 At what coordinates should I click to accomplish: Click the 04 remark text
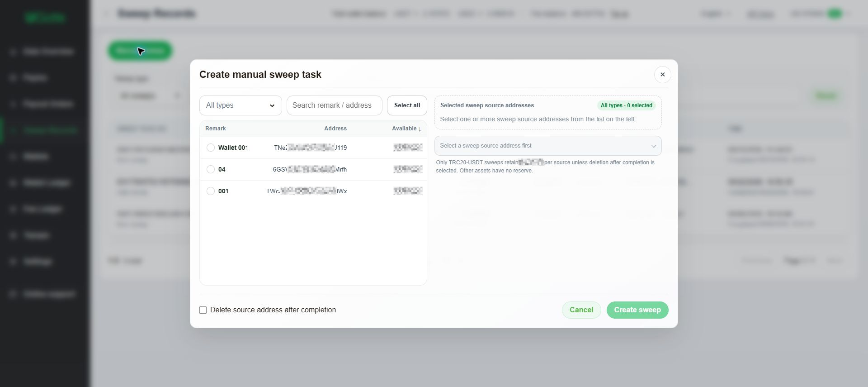click(222, 169)
